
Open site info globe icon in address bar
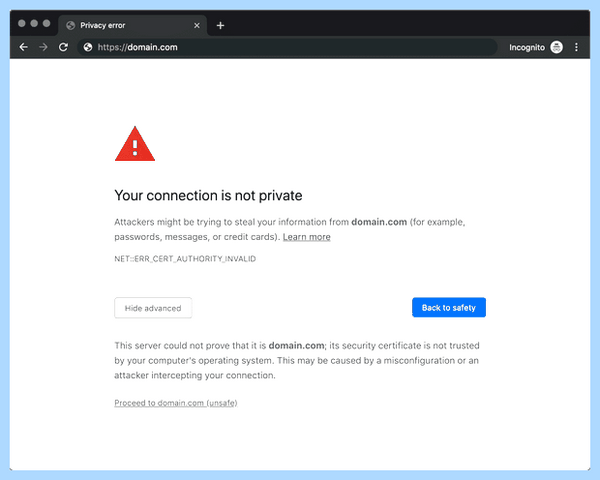88,47
